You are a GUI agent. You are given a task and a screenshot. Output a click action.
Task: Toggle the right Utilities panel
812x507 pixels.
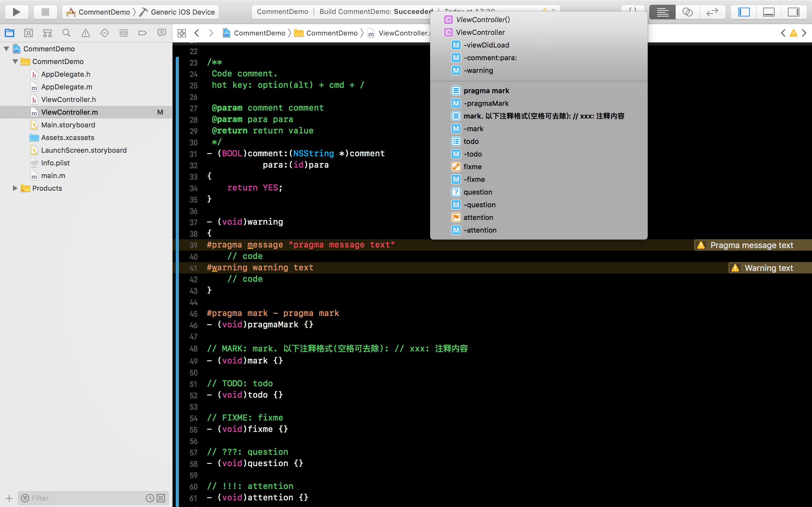(x=794, y=12)
